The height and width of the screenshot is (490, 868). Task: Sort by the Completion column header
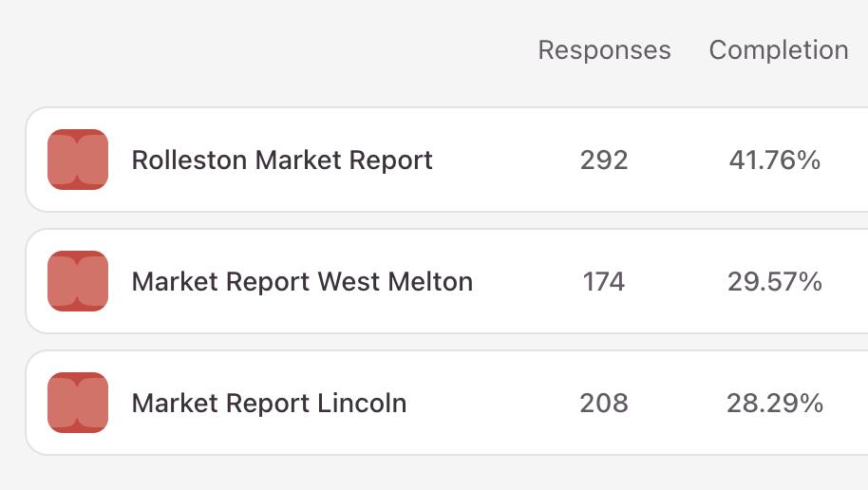(778, 50)
